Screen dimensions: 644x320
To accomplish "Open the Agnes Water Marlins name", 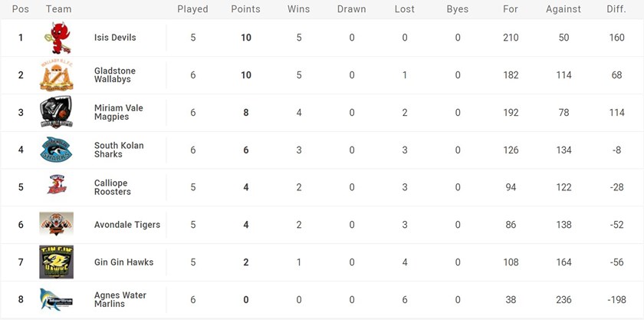I will point(120,299).
